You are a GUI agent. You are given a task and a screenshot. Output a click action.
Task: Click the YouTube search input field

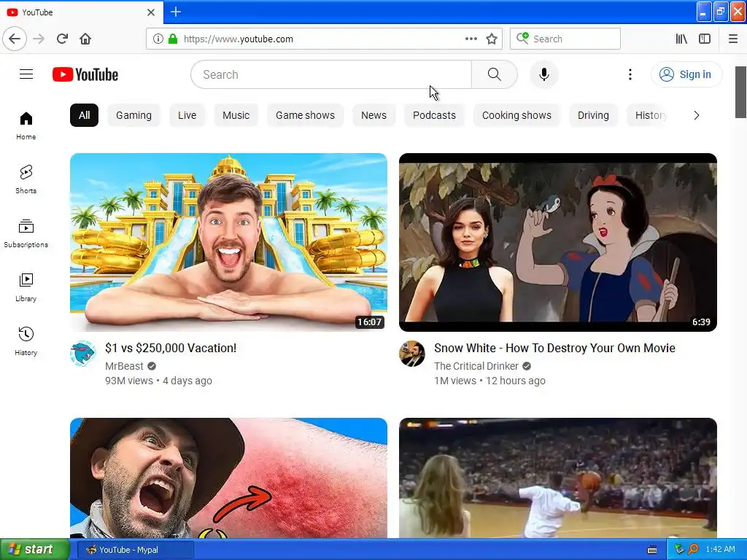click(x=331, y=74)
